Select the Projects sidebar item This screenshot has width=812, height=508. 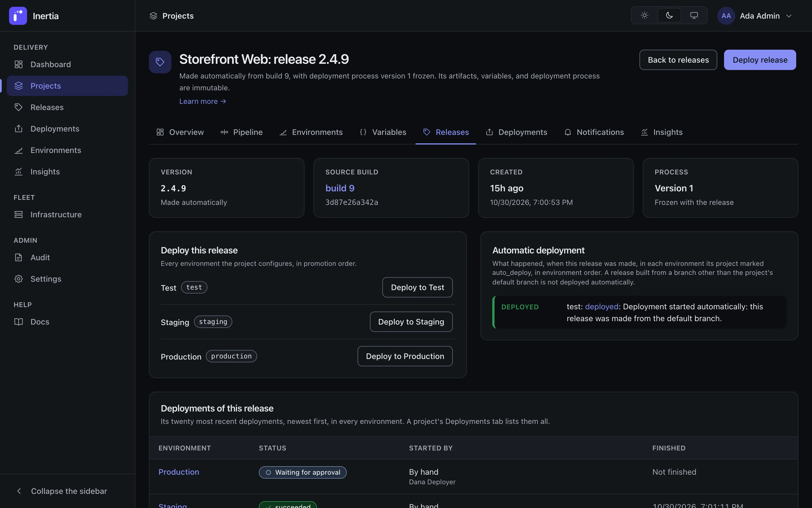coord(67,86)
